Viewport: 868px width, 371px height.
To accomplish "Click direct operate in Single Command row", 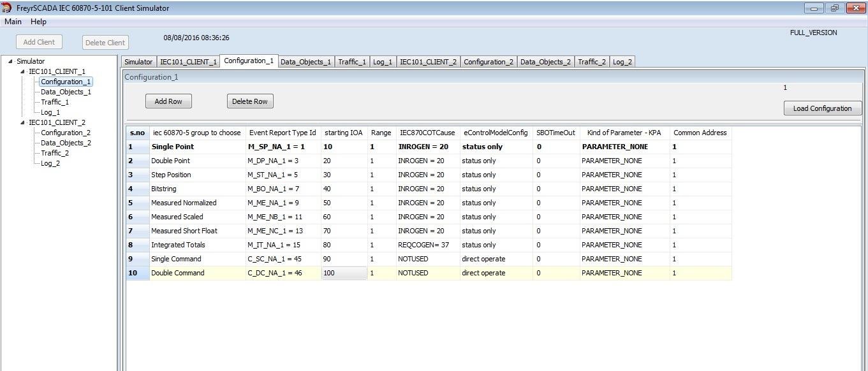I will coord(496,259).
